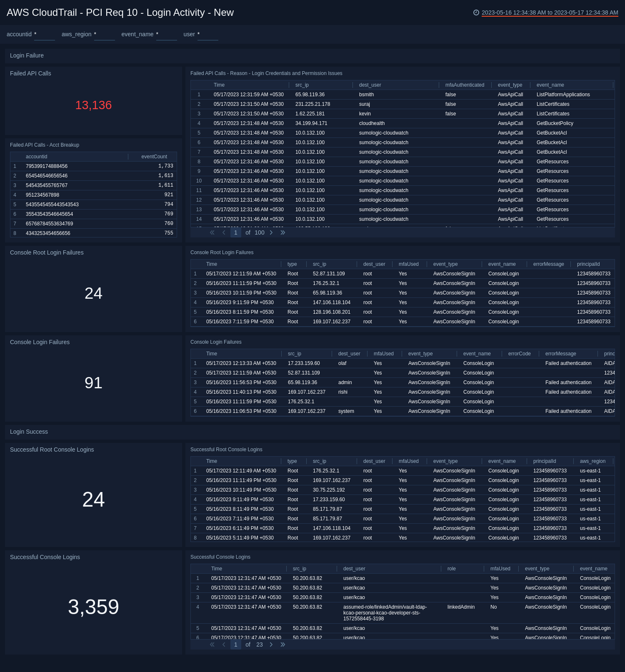Screen dimensions: 625x672
Task: Open the event_name filter field
Action: [166, 35]
